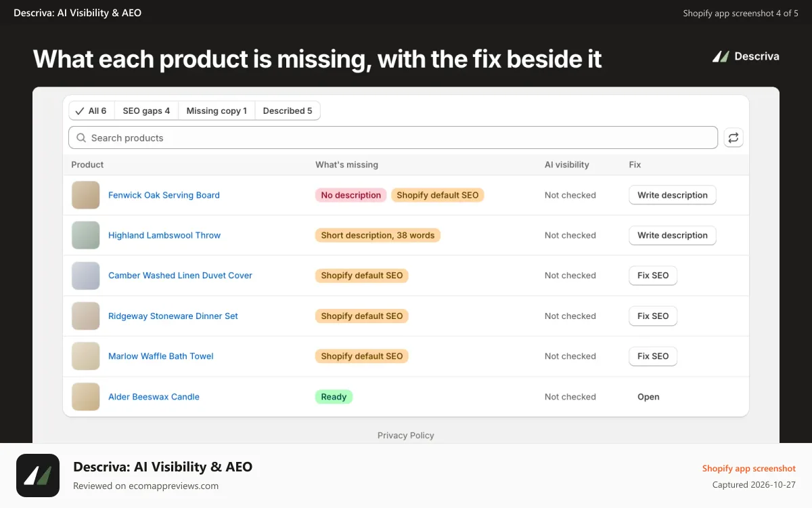Click the What's missing column header

point(346,165)
